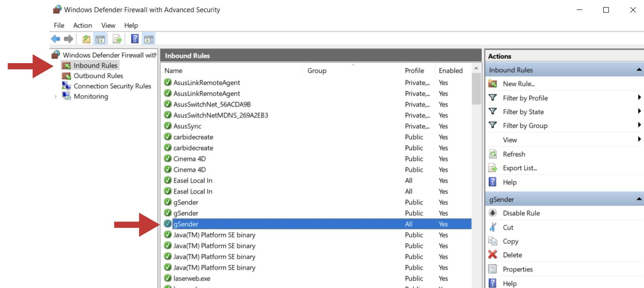Click the rules list scrollbar up arrow
The image size is (644, 288).
(x=476, y=68)
